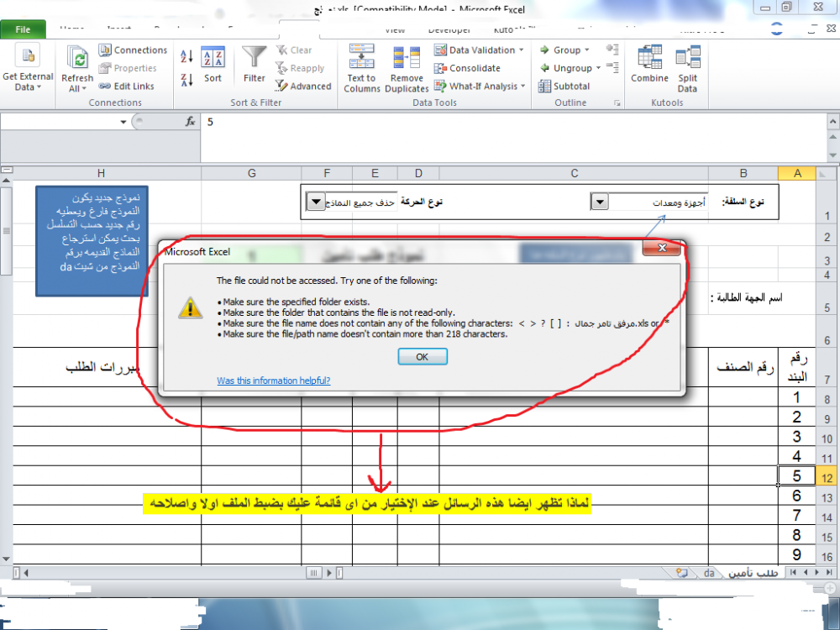This screenshot has width=840, height=630.
Task: Open Advanced filter options
Action: point(303,87)
